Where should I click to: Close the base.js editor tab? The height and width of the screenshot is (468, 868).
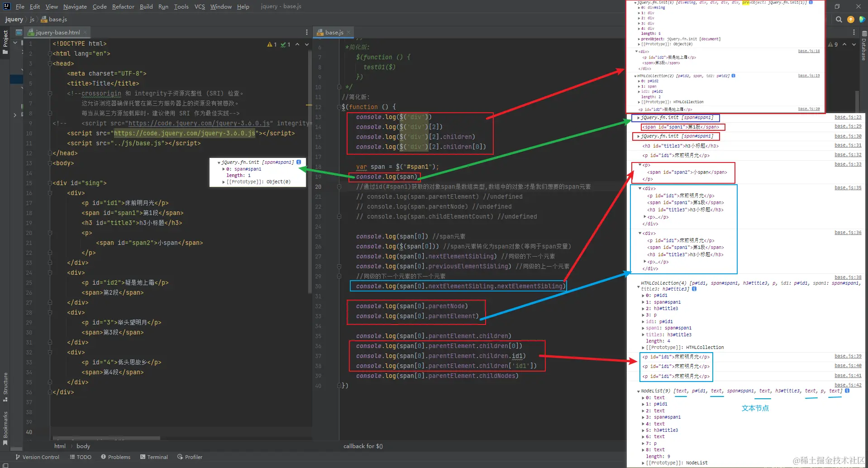coord(348,33)
